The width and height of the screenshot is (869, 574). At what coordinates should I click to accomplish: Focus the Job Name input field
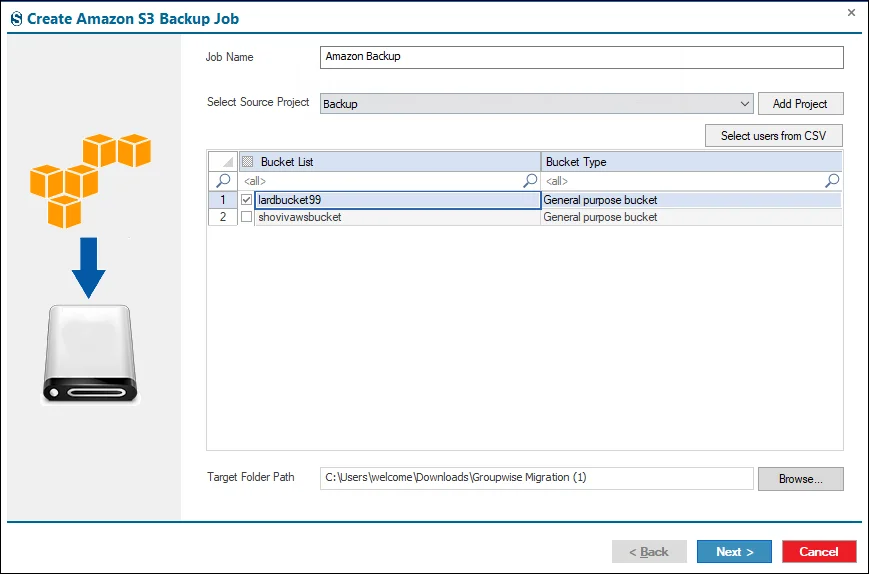[x=581, y=57]
